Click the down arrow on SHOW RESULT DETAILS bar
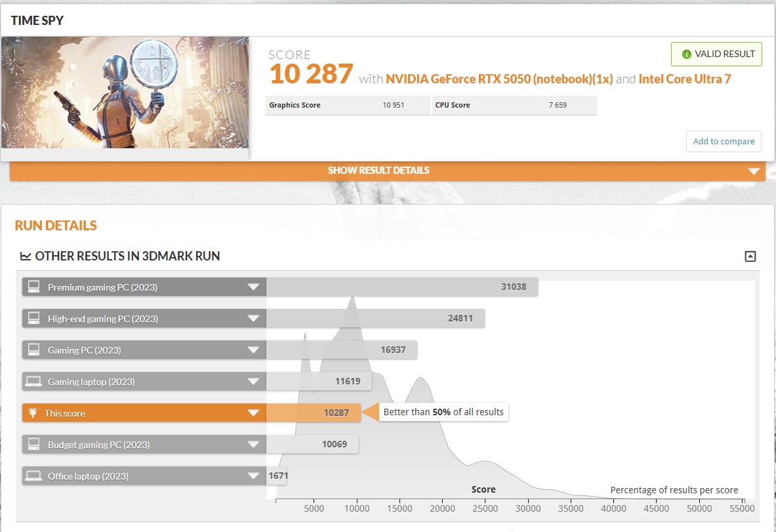776x532 pixels. 754,171
